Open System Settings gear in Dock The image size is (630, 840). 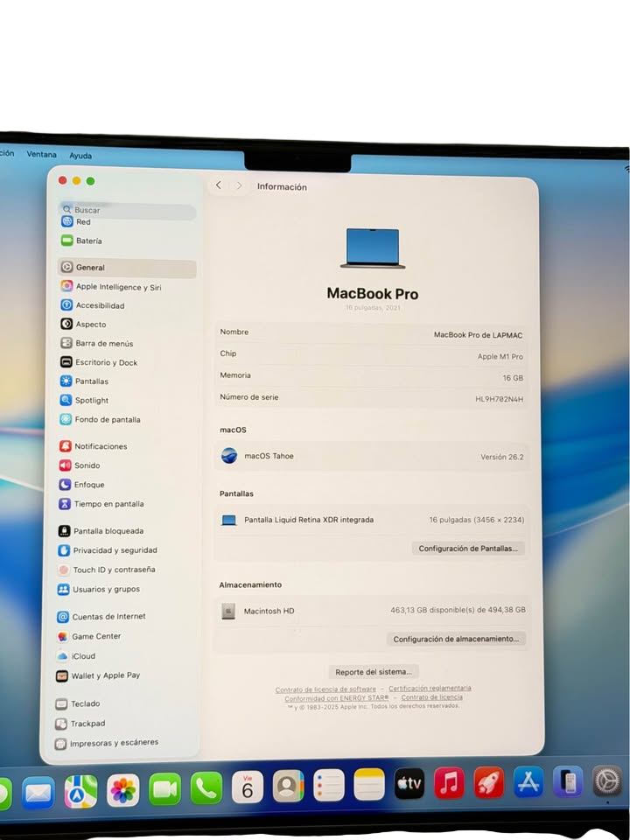click(x=607, y=780)
